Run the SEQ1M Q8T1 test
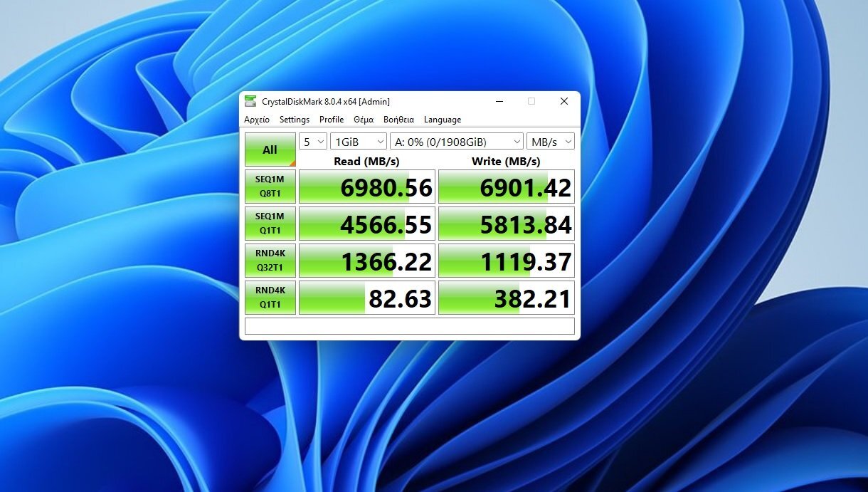This screenshot has width=868, height=492. coord(270,187)
